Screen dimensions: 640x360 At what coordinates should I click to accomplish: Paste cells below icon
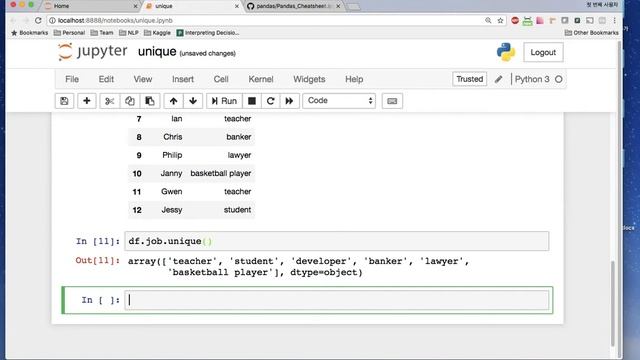pos(150,101)
